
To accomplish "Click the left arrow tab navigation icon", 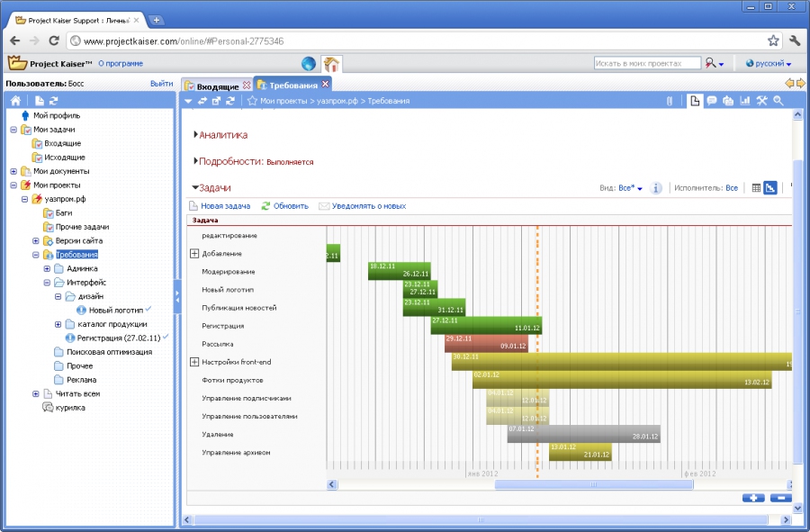I will 789,84.
